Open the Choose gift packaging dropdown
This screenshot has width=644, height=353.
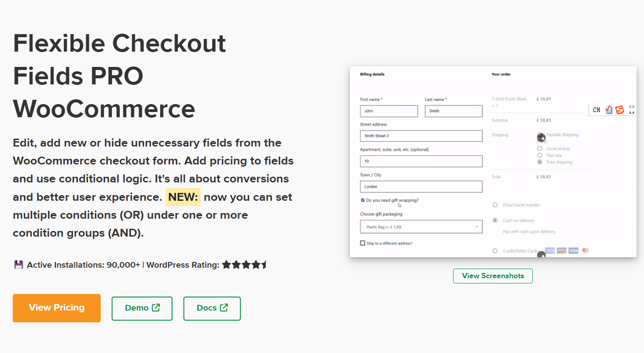pyautogui.click(x=421, y=227)
